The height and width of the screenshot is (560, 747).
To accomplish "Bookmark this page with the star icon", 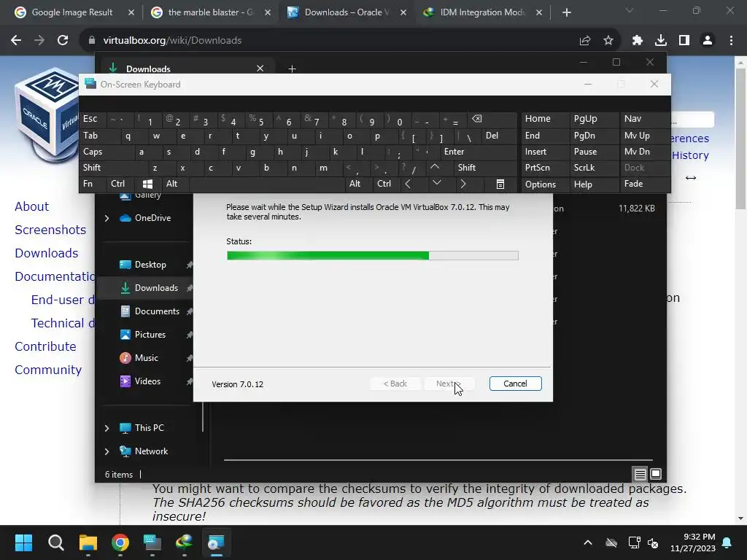I will click(608, 41).
